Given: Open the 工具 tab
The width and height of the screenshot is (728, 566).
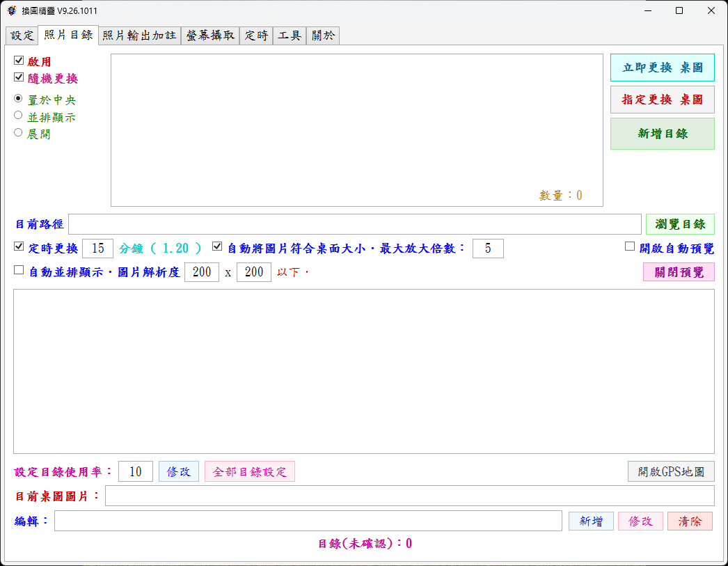Looking at the screenshot, I should [290, 36].
